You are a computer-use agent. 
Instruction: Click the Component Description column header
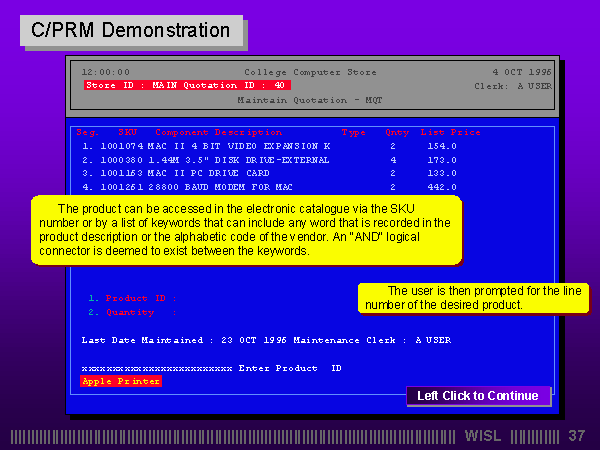[218, 132]
